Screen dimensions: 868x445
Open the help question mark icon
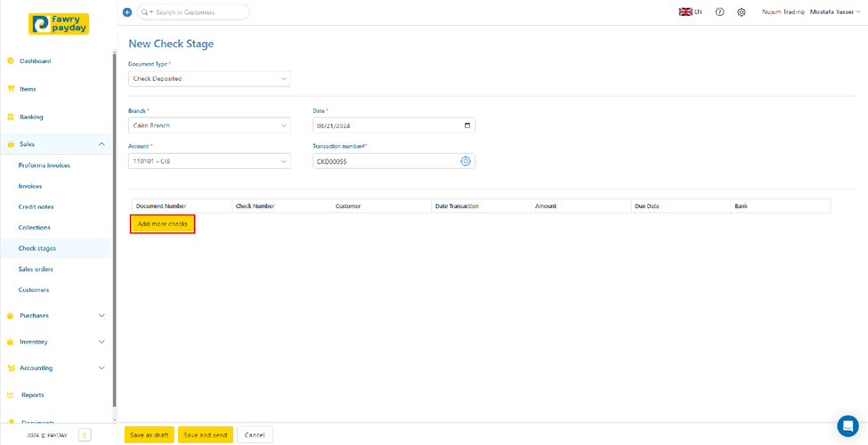click(719, 12)
